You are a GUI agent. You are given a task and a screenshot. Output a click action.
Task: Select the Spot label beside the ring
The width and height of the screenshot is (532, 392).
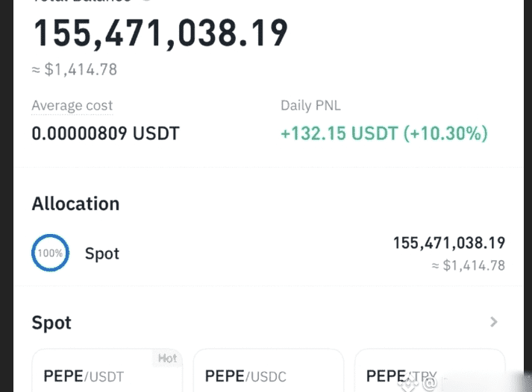102,253
